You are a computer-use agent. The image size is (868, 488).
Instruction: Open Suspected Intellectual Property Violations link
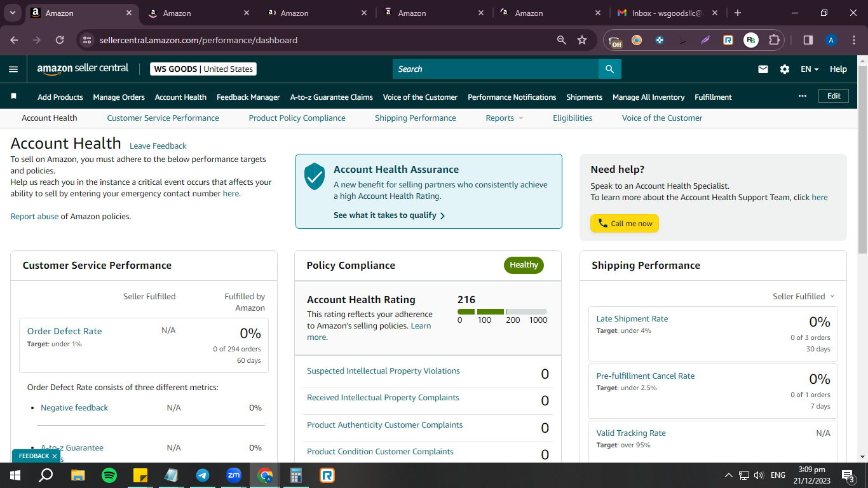pyautogui.click(x=383, y=371)
